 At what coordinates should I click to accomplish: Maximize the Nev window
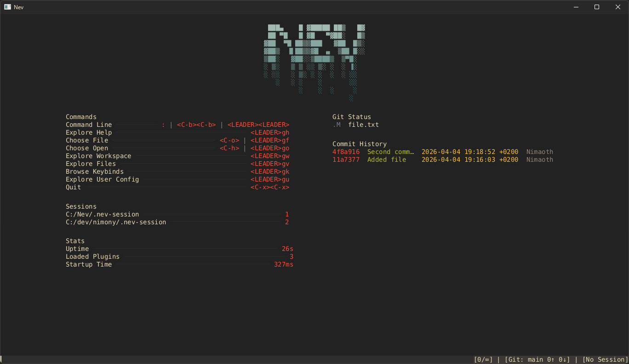point(597,7)
